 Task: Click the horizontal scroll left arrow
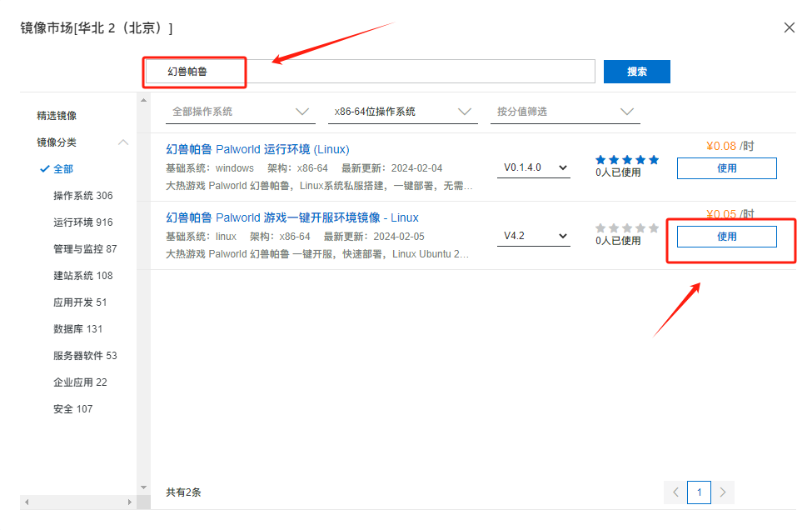(x=27, y=502)
